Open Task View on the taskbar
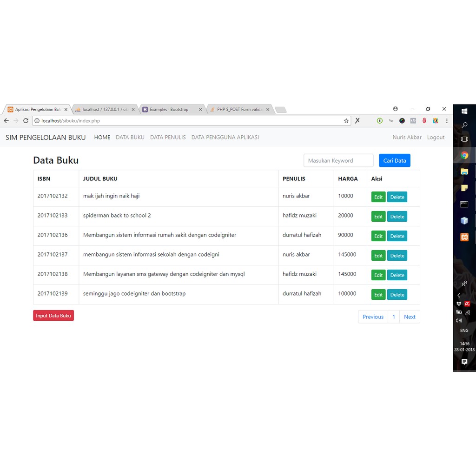The image size is (476, 476). [464, 139]
